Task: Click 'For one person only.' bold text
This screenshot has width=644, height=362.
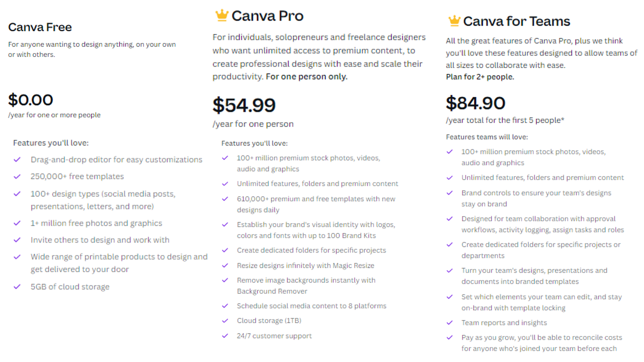Action: click(x=306, y=77)
